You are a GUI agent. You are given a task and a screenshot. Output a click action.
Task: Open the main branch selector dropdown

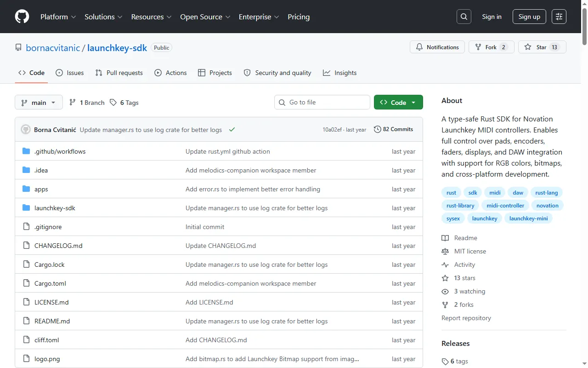coord(39,103)
